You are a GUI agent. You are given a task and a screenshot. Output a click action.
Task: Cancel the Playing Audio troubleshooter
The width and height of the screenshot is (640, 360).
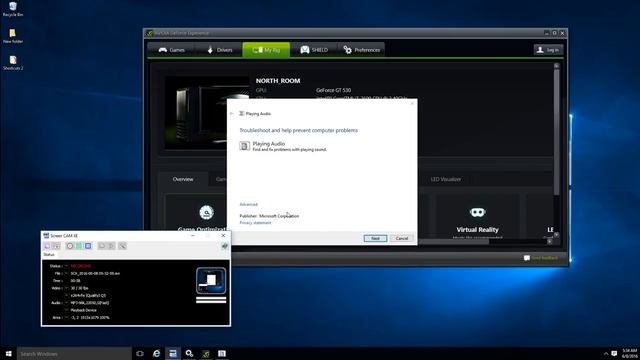pyautogui.click(x=402, y=238)
